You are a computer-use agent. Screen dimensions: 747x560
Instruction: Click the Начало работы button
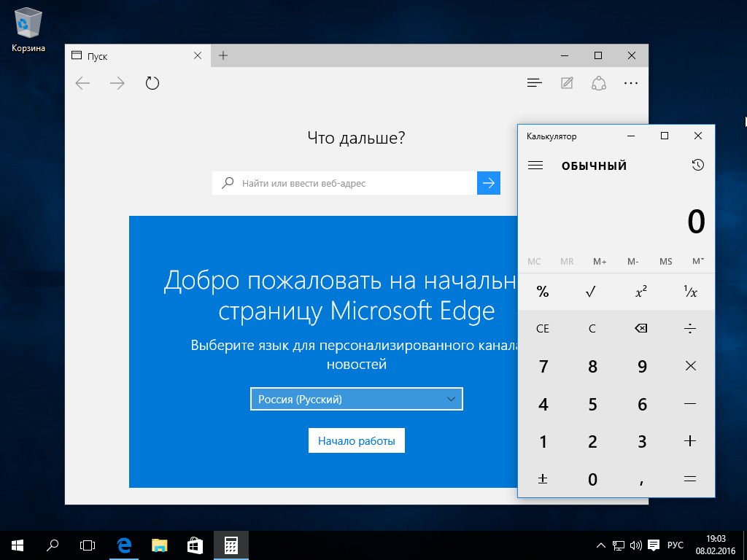click(x=357, y=441)
